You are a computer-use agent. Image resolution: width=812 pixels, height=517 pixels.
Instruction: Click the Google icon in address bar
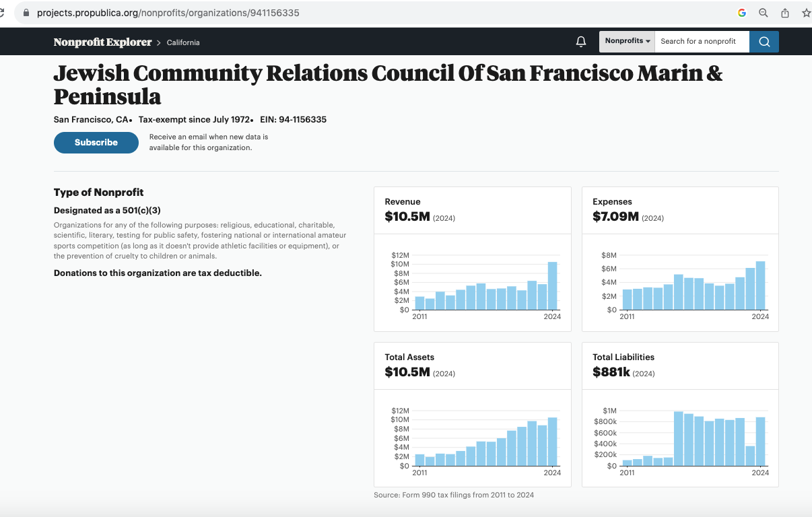(x=742, y=13)
